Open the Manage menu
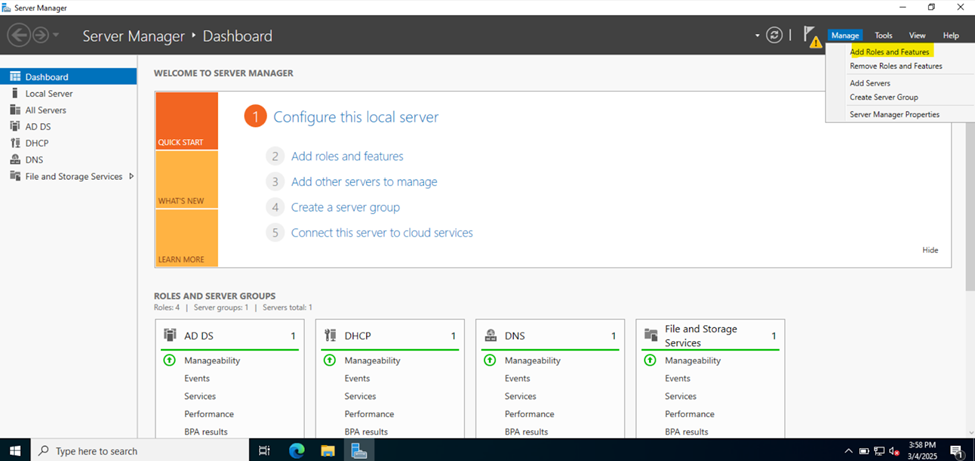Screen dimensions: 975x461 [845, 35]
